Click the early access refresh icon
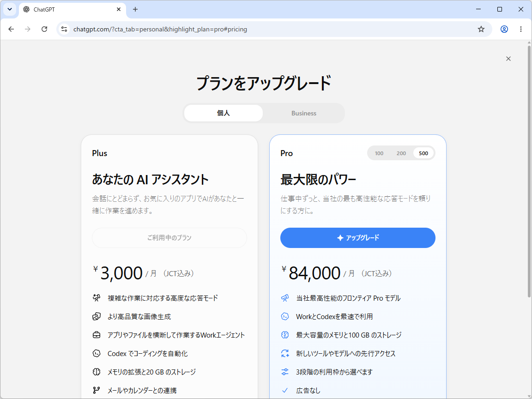Viewport: 532px width, 399px height. 284,354
